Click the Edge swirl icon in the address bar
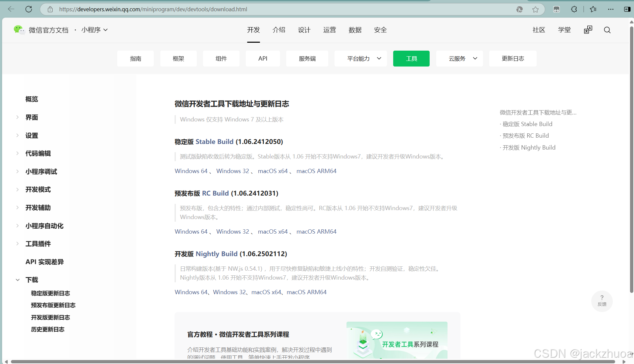 pyautogui.click(x=519, y=9)
